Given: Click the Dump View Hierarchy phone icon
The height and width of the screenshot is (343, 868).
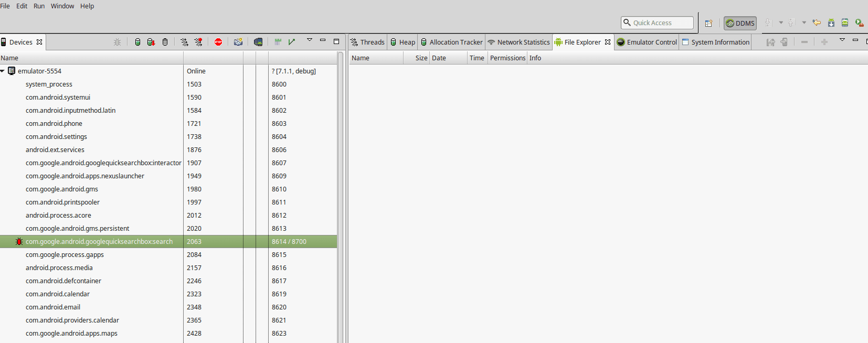Looking at the screenshot, I should point(258,42).
